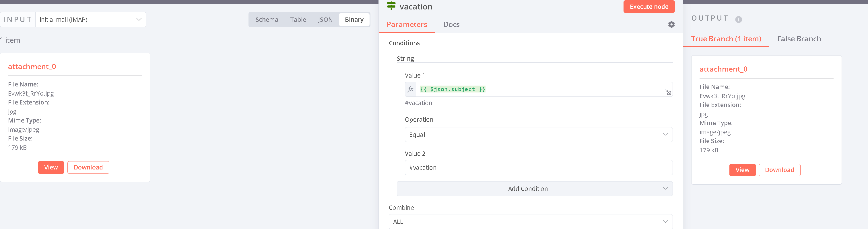Open the expression editor expand icon
This screenshot has height=229, width=868.
[669, 93]
